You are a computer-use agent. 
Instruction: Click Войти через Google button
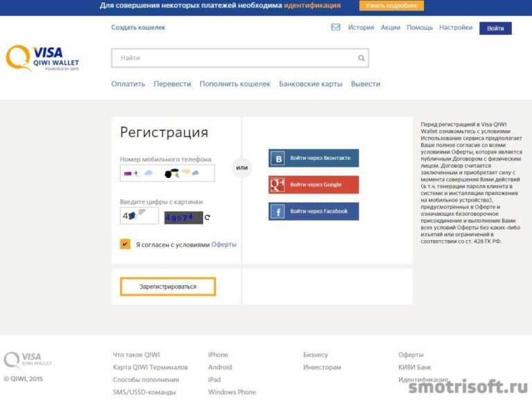[x=314, y=185]
